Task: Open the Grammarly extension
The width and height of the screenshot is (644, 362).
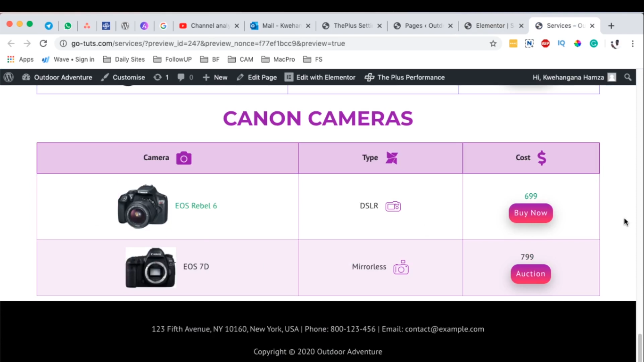Action: pos(594,43)
